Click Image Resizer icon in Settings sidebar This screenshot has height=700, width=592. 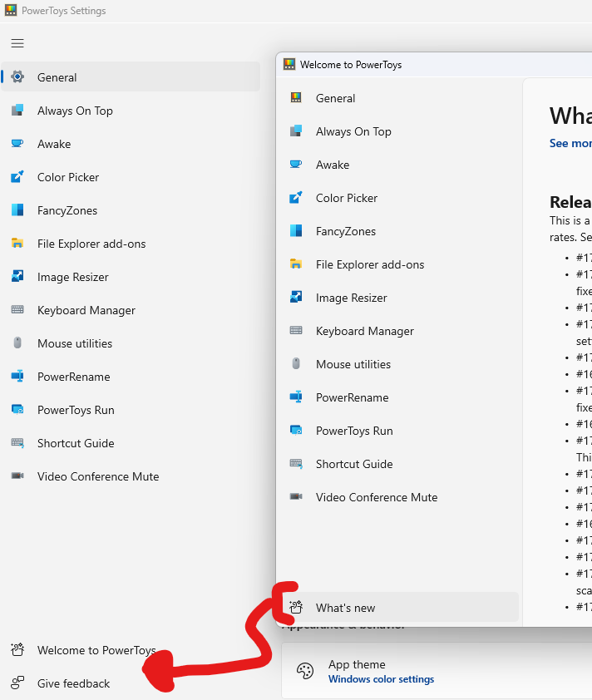[x=17, y=276]
